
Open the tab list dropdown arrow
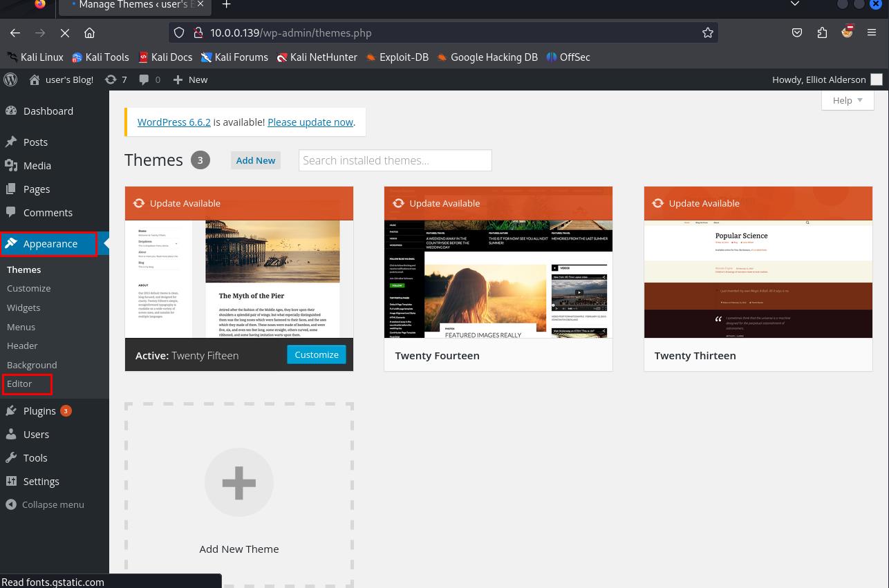[795, 4]
